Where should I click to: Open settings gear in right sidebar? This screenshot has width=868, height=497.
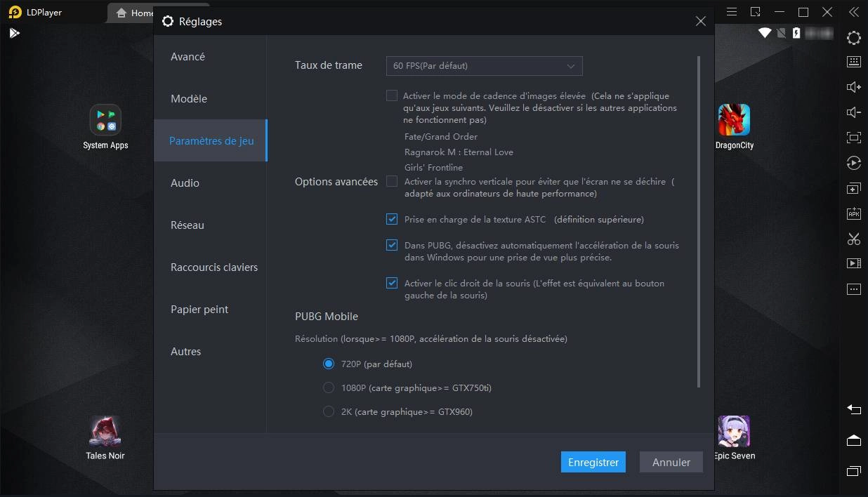[x=853, y=38]
